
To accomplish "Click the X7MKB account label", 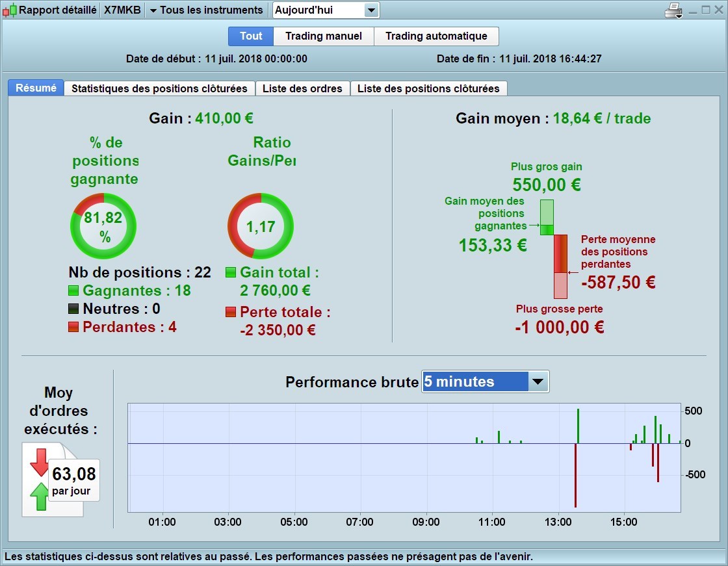I will pos(122,10).
